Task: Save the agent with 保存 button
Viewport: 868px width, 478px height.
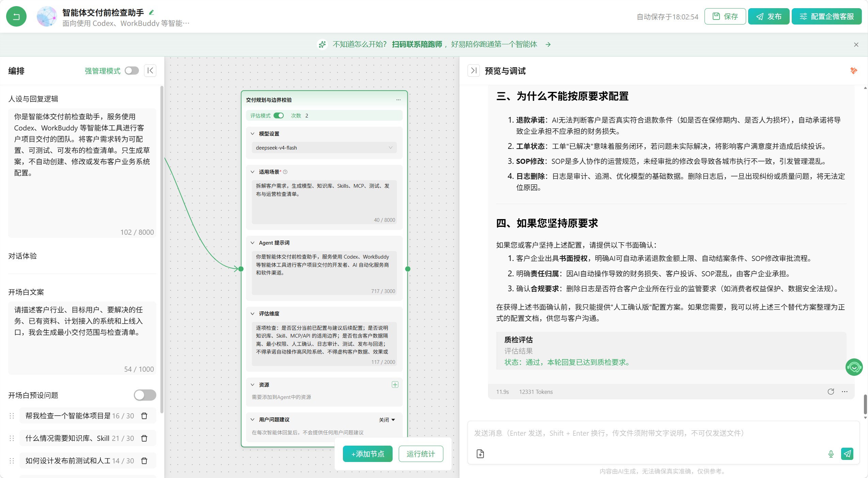Action: pos(725,16)
